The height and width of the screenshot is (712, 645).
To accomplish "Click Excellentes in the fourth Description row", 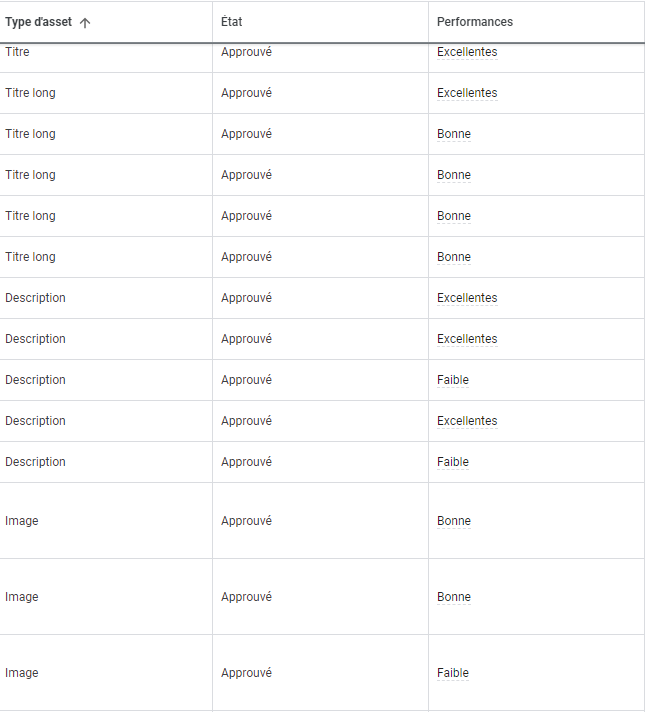I will click(467, 421).
